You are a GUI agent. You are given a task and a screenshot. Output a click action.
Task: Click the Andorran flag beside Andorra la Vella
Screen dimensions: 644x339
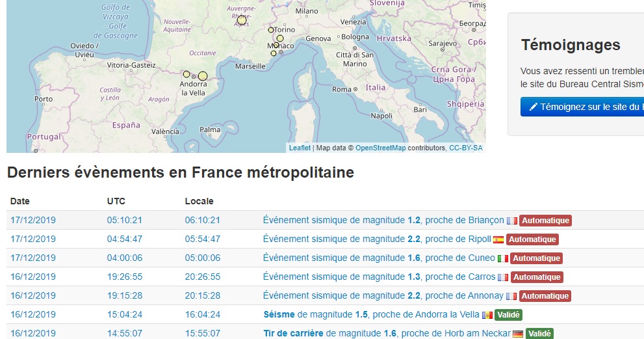(x=487, y=315)
